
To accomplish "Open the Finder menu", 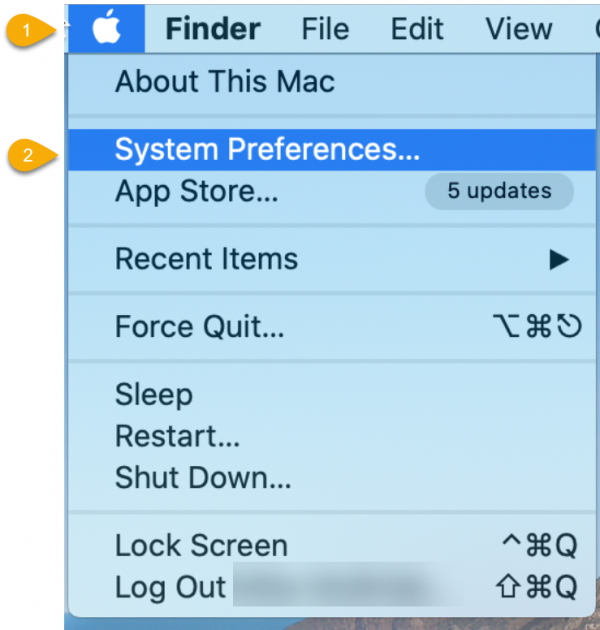I will click(212, 29).
